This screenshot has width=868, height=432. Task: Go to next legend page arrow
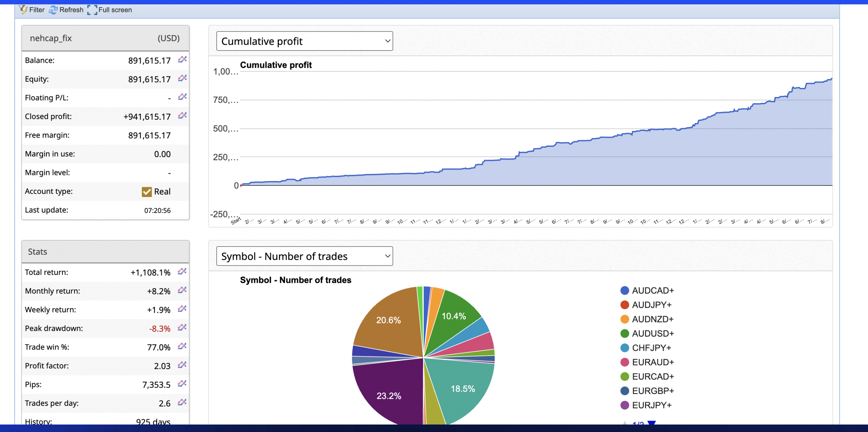pos(651,423)
